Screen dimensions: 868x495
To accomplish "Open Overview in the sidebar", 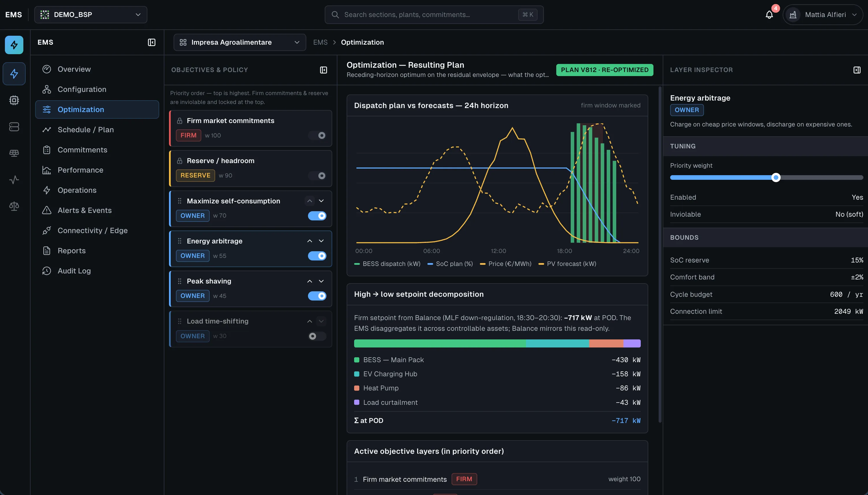I will tap(97, 69).
